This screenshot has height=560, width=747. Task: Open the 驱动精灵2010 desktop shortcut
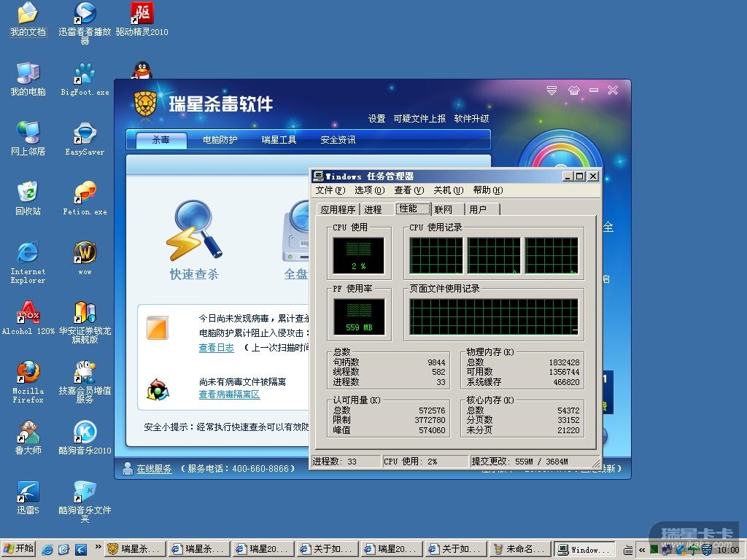(142, 19)
